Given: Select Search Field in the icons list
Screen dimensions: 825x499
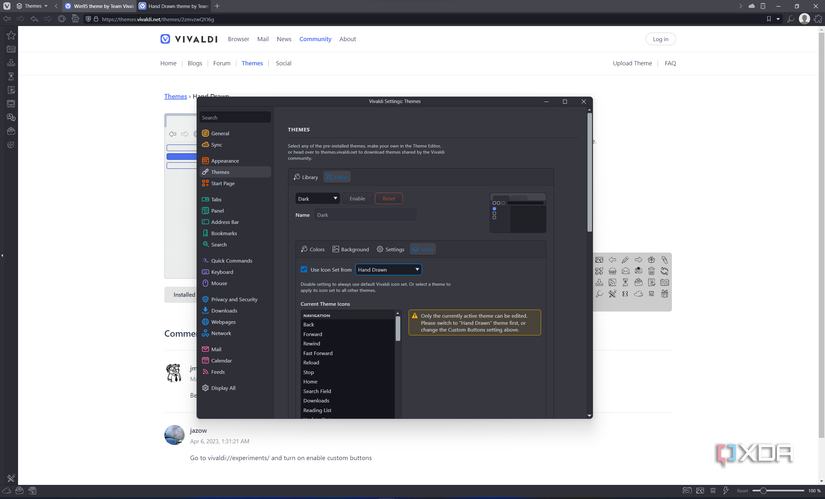Looking at the screenshot, I should [x=348, y=391].
